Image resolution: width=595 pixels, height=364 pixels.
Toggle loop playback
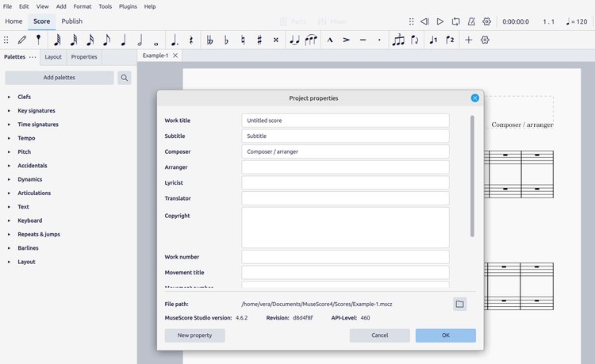(x=455, y=21)
